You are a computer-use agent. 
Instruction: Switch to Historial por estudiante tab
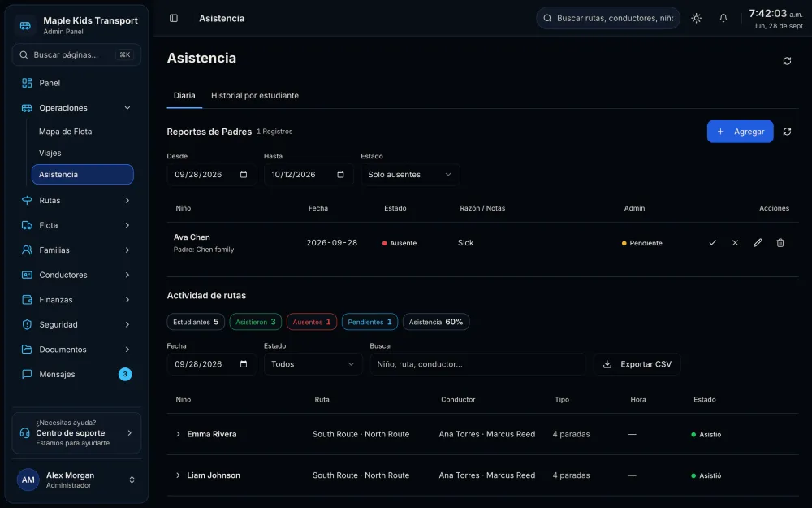pos(255,95)
